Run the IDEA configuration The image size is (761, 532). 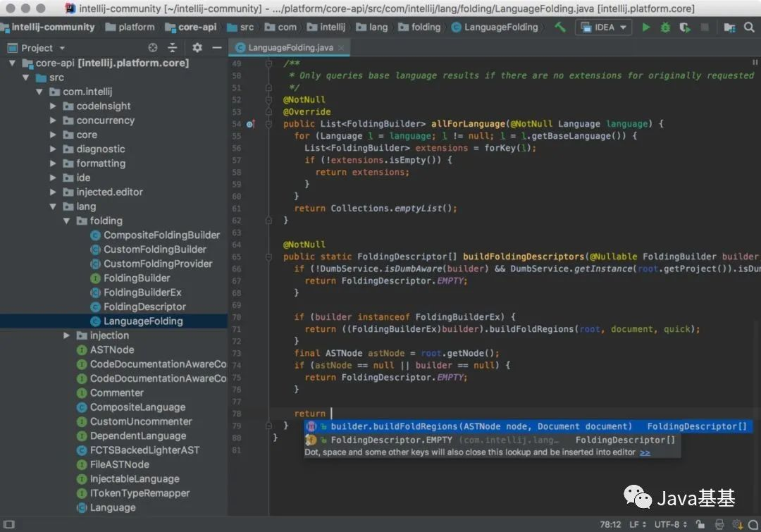tap(645, 27)
